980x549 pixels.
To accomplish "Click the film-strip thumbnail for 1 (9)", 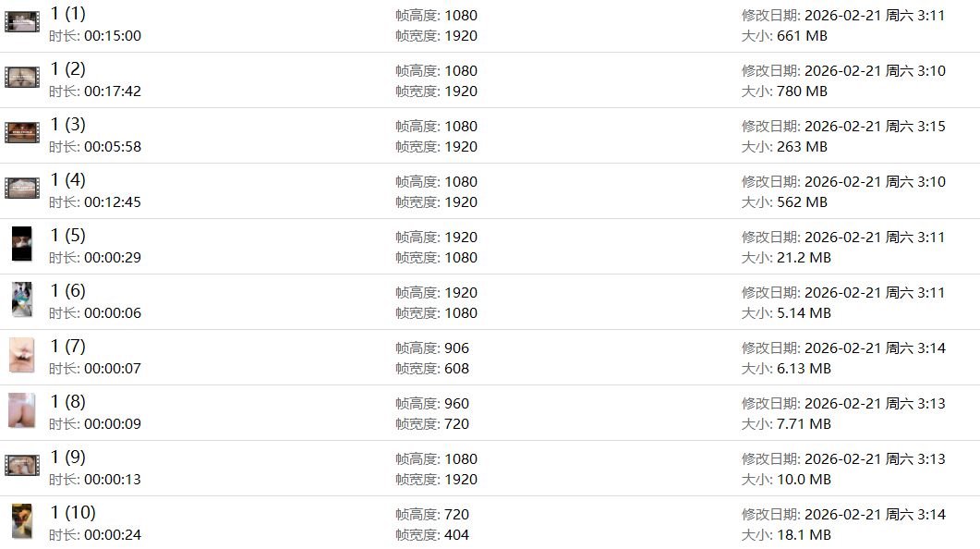I will pyautogui.click(x=22, y=466).
